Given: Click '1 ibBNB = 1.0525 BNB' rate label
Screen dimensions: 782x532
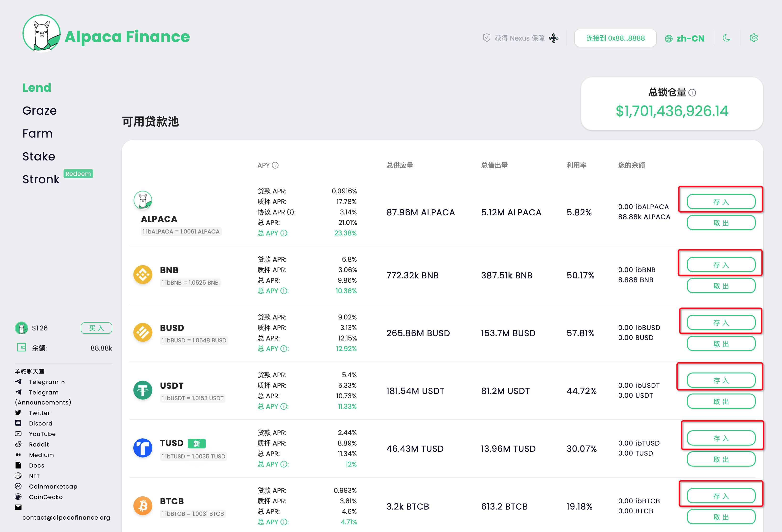Looking at the screenshot, I should tap(190, 282).
